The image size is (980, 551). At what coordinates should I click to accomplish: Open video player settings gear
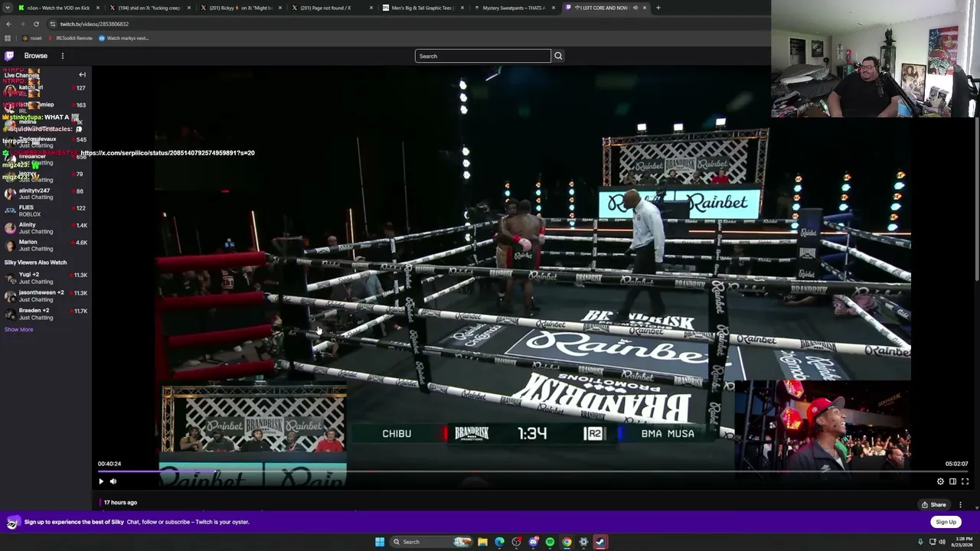pos(940,481)
